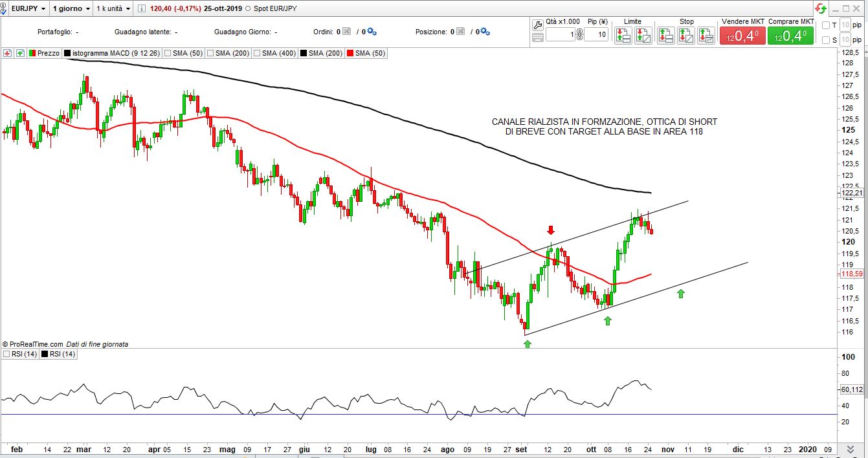Click the first Limite order icon

pyautogui.click(x=623, y=36)
